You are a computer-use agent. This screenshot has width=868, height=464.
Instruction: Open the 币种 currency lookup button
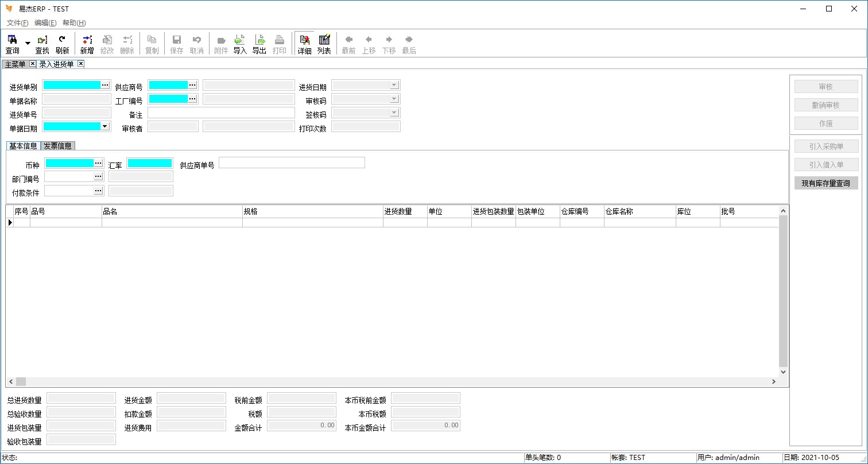[98, 163]
